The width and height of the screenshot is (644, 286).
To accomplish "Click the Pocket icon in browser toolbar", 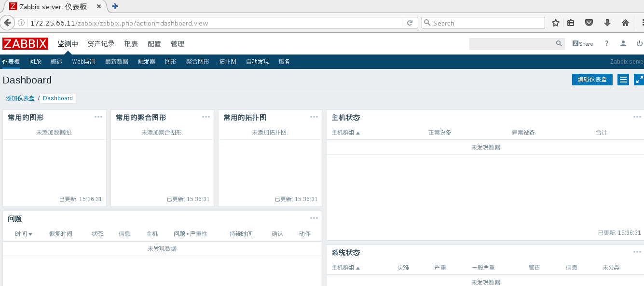I will coord(589,23).
